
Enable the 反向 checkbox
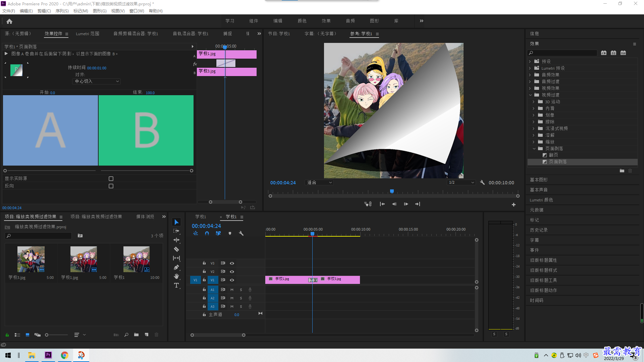pos(111,186)
